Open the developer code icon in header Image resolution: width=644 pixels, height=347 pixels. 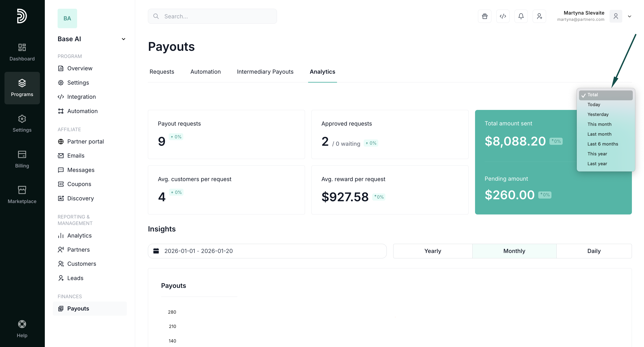tap(503, 16)
